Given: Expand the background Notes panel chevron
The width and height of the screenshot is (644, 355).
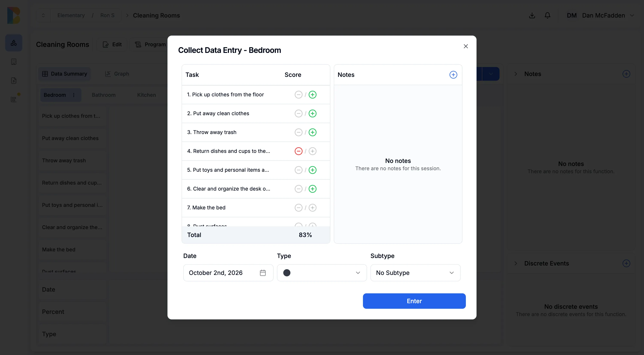Looking at the screenshot, I should click(x=516, y=74).
